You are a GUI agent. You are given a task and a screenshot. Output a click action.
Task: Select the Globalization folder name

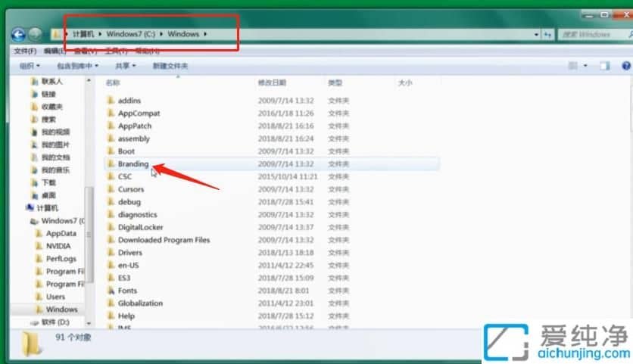coord(141,303)
